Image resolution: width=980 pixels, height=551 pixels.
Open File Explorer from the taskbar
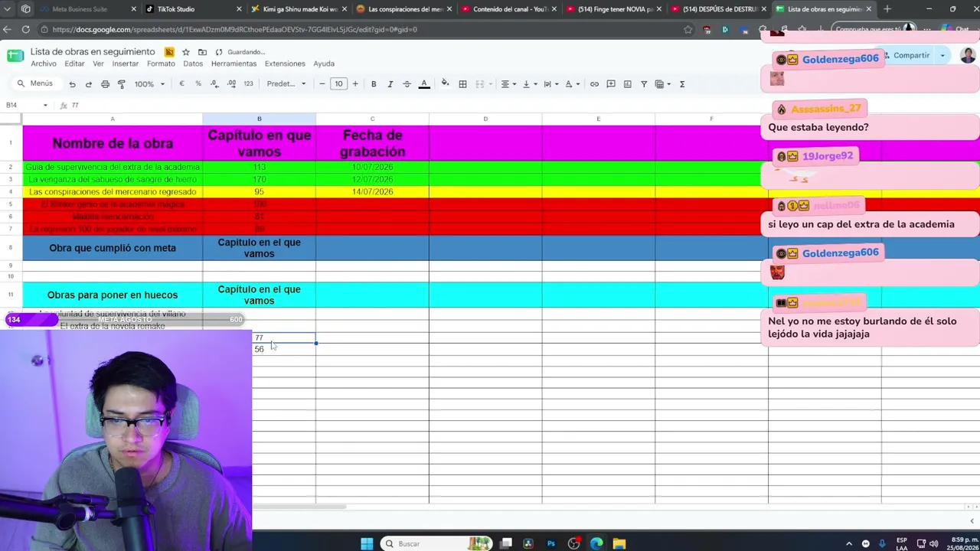pos(619,543)
